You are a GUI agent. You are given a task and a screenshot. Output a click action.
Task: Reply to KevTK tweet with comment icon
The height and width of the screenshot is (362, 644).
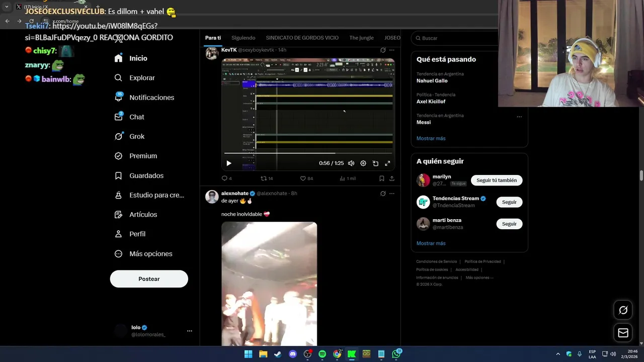(x=227, y=178)
